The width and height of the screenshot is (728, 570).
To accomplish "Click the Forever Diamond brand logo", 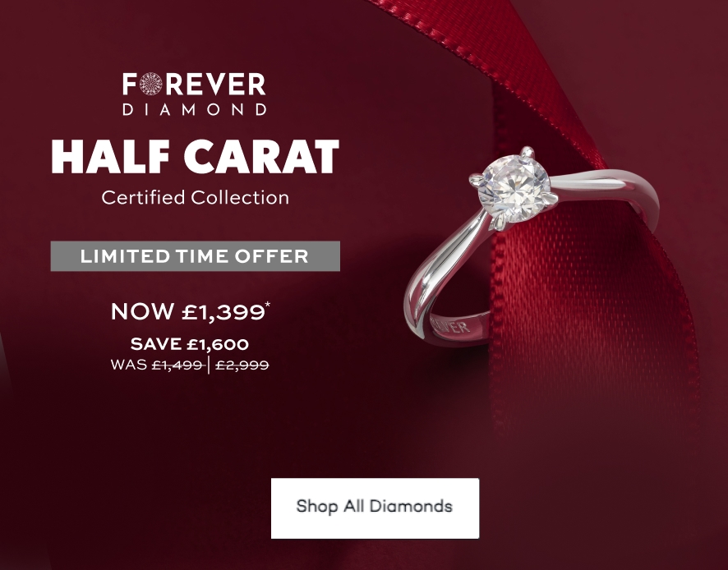I will [x=195, y=94].
